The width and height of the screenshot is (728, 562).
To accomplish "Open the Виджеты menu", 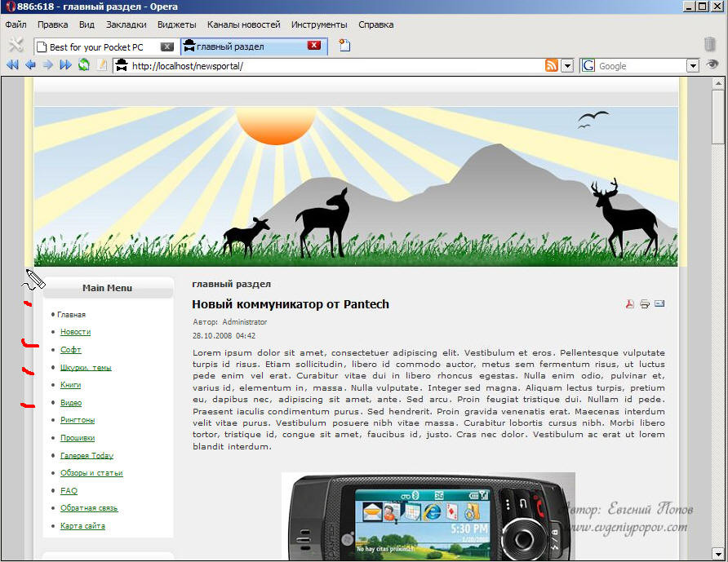I will pyautogui.click(x=177, y=24).
